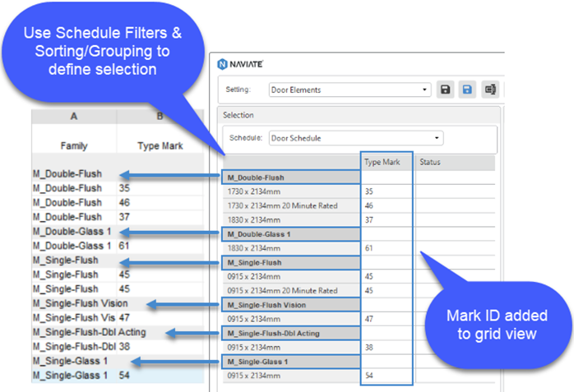Click the M_Double-Glass 1 schedule row with 61
The height and width of the screenshot is (392, 574).
coord(118,246)
